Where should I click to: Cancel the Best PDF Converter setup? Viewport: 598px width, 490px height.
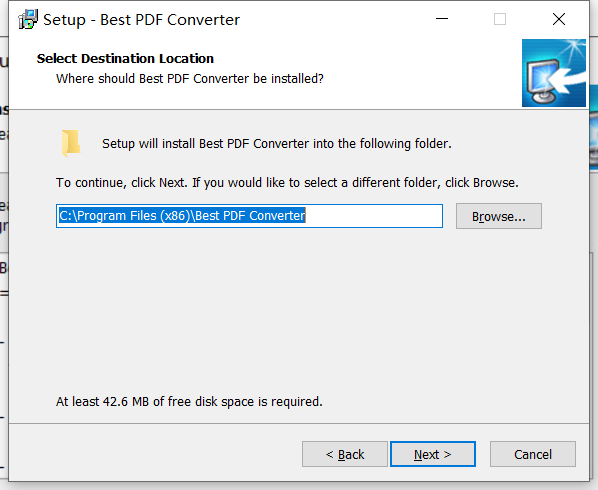[533, 454]
